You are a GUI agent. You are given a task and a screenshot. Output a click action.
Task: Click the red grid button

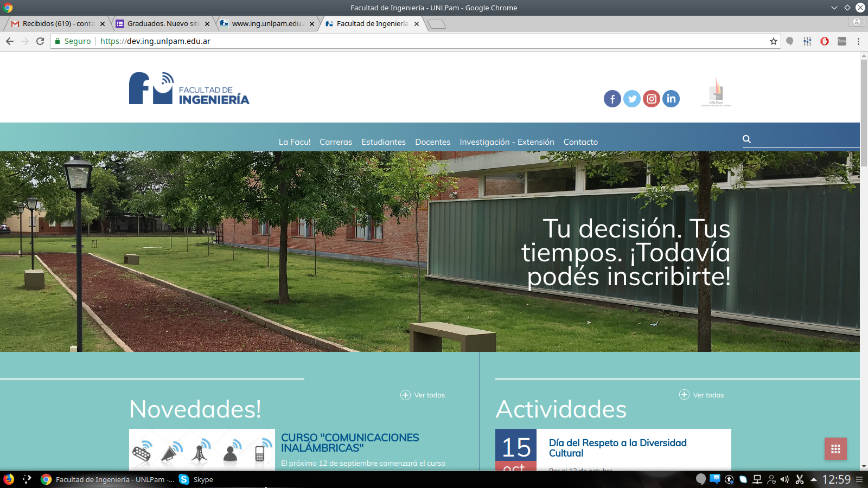(835, 448)
